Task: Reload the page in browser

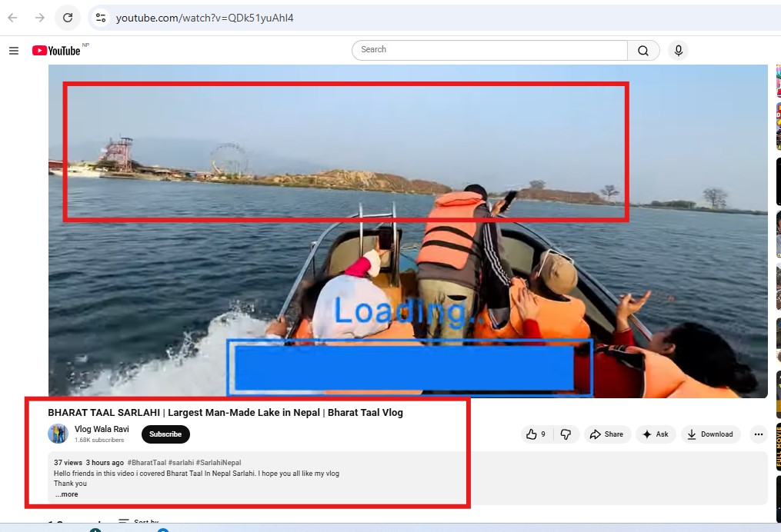Action: click(68, 18)
